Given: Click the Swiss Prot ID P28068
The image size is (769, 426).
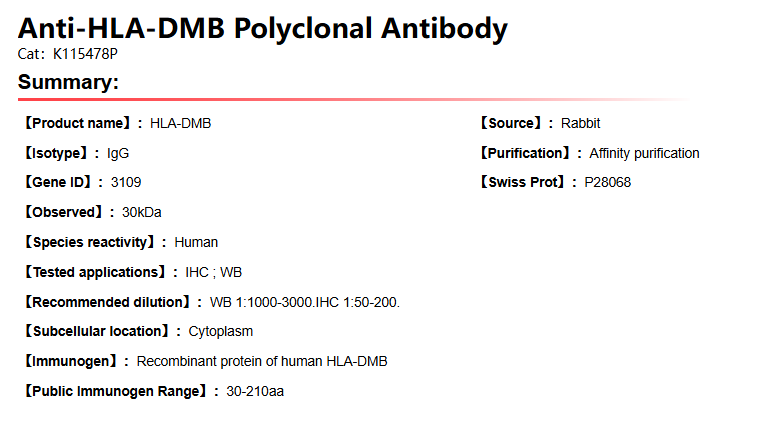Looking at the screenshot, I should tap(608, 182).
